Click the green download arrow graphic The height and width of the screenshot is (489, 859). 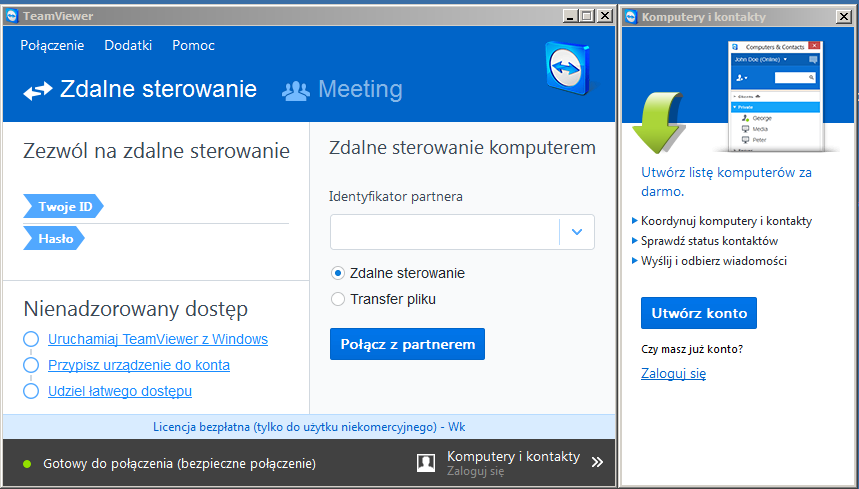[657, 123]
